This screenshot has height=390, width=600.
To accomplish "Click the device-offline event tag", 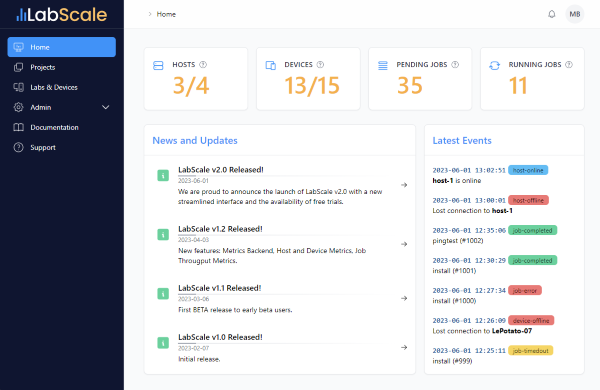I will (531, 320).
